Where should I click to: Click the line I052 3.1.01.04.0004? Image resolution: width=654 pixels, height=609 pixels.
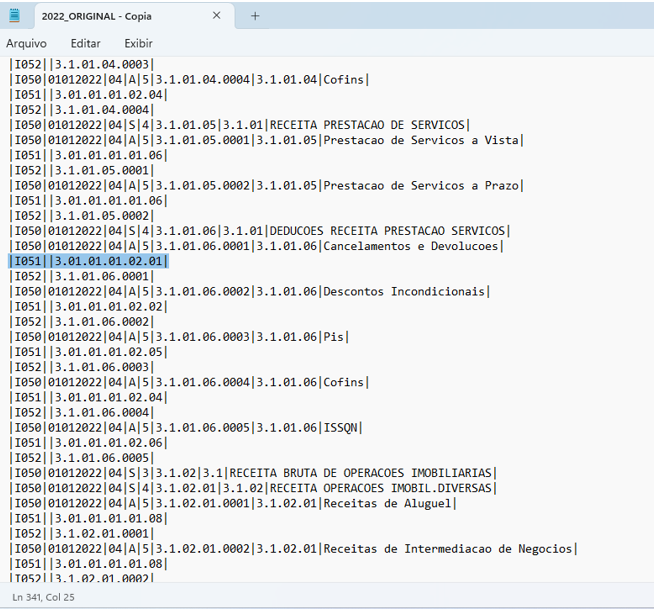coord(82,110)
